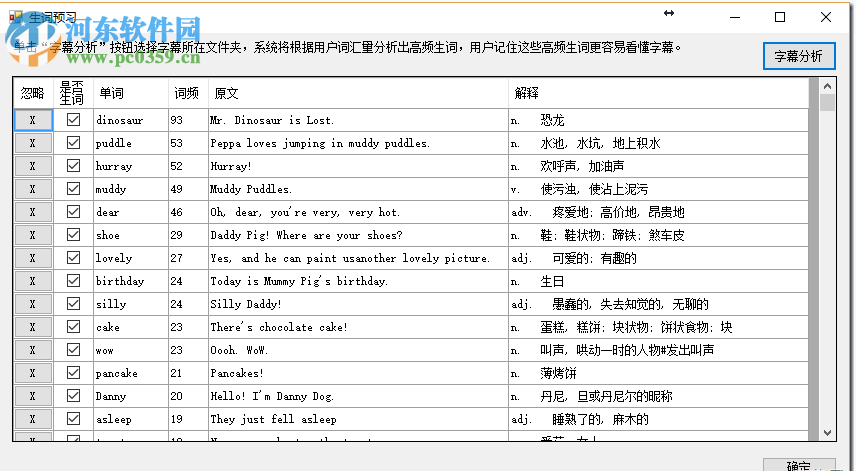
Task: Ignore the word Danny via X button
Action: (x=33, y=396)
